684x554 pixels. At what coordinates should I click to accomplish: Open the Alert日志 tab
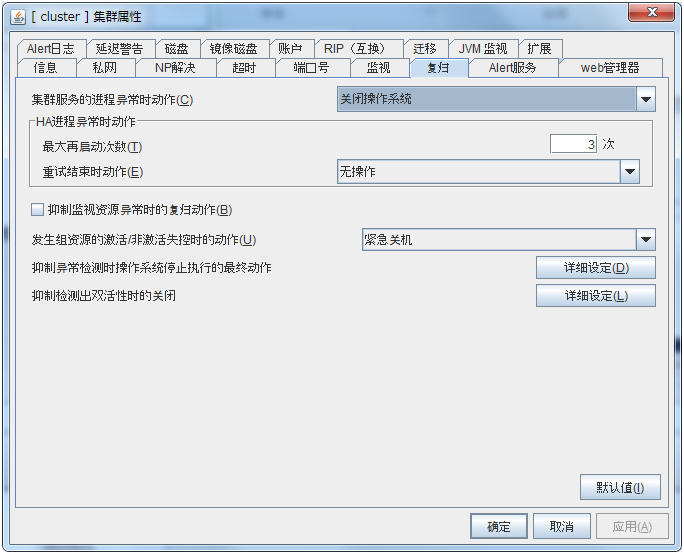coord(51,48)
